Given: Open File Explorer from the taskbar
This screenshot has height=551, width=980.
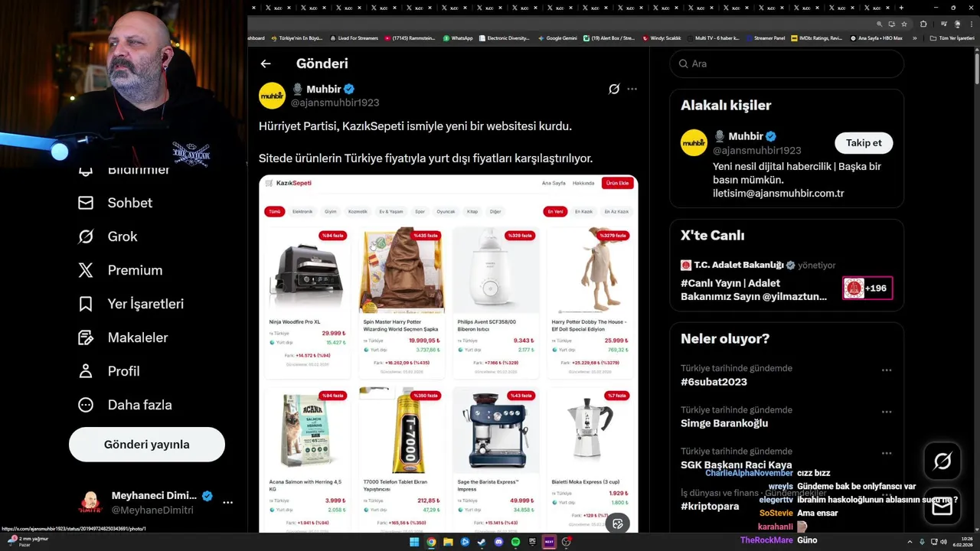Looking at the screenshot, I should [x=448, y=542].
